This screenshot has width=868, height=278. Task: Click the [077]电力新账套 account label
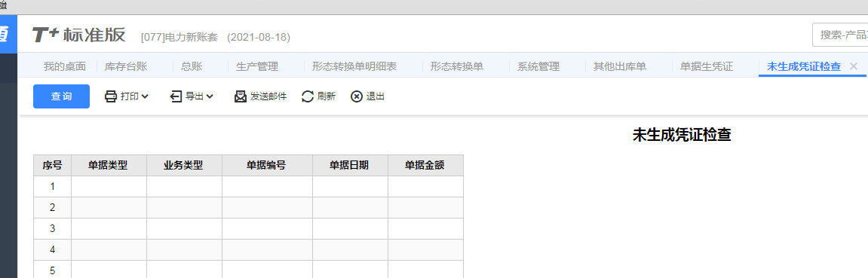180,37
